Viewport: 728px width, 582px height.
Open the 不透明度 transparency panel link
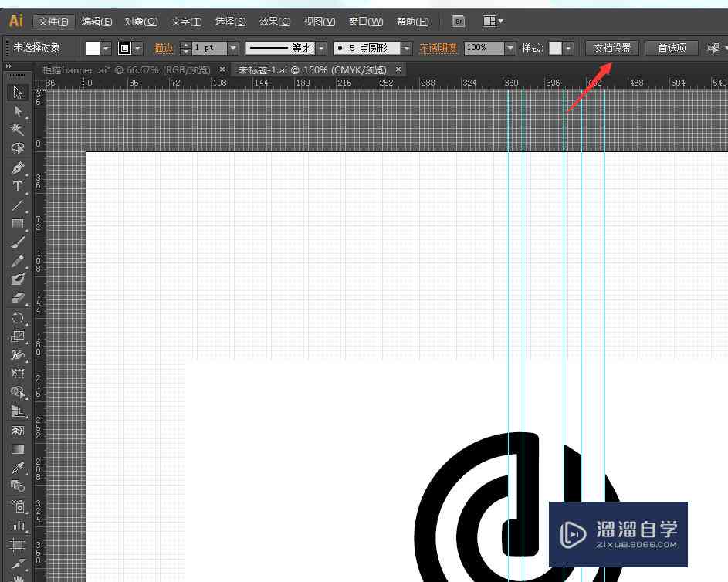click(438, 48)
